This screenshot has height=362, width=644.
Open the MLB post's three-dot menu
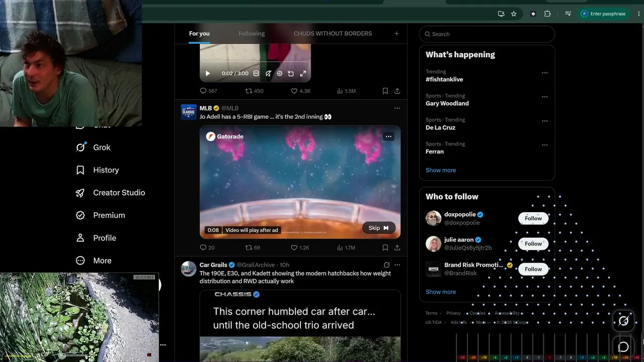click(x=397, y=108)
